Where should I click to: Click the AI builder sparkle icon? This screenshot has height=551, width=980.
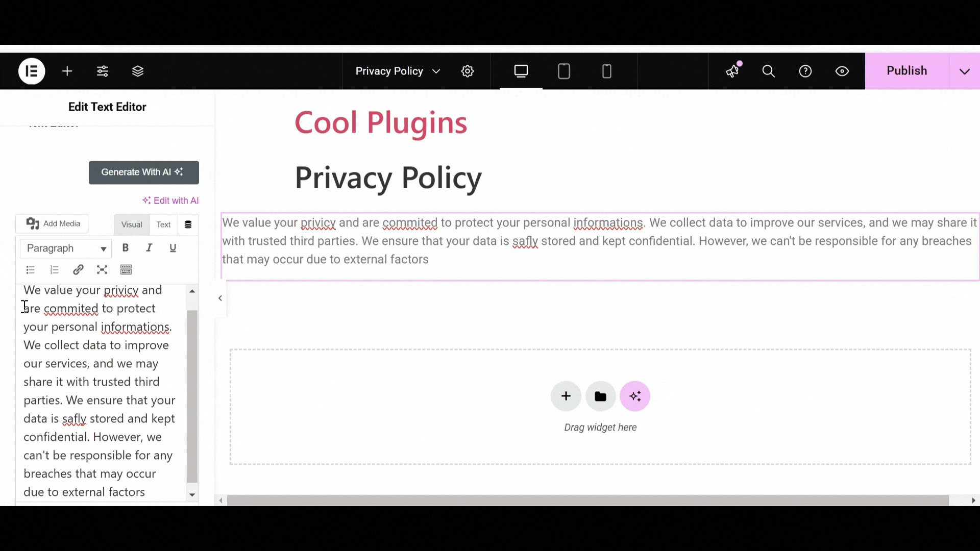click(x=635, y=396)
